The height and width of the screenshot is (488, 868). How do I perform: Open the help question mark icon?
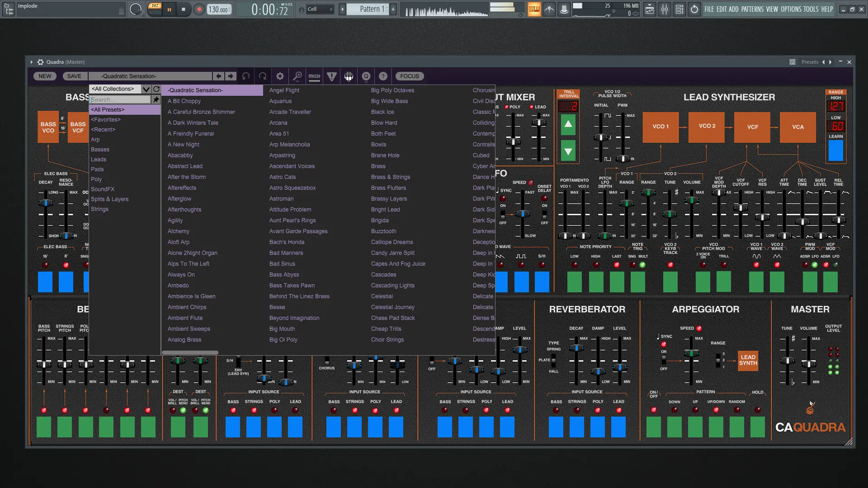pyautogui.click(x=383, y=76)
